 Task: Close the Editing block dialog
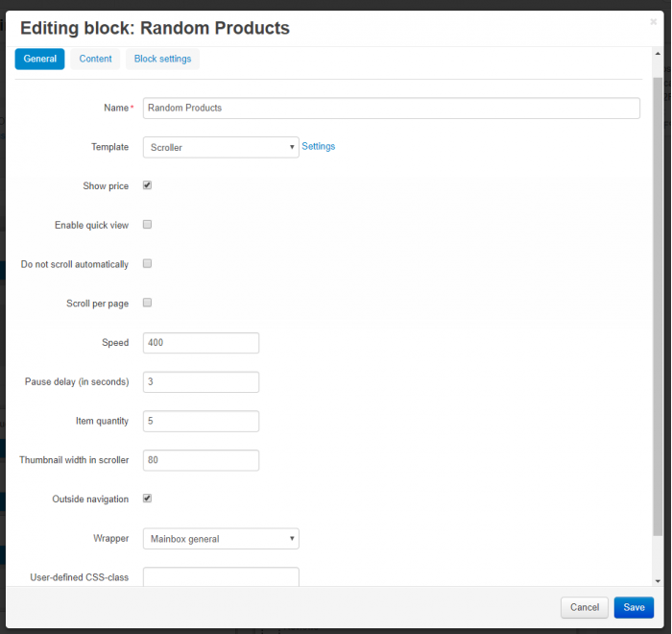(x=653, y=22)
